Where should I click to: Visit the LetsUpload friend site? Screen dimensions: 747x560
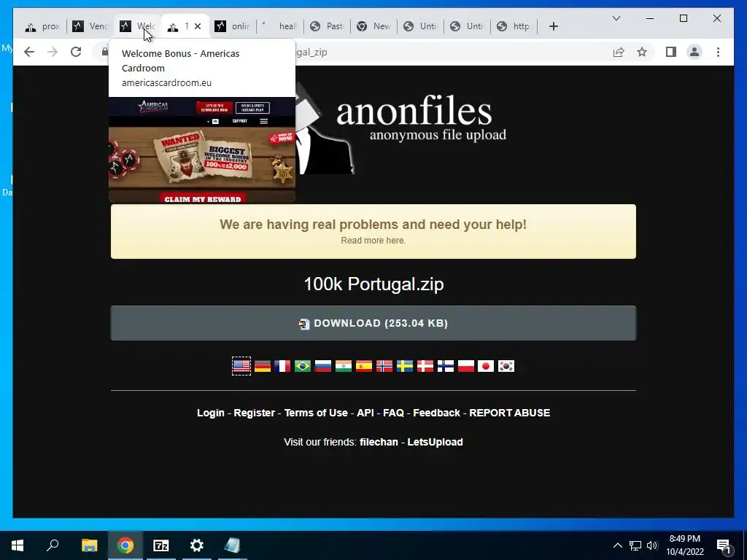[x=435, y=442]
